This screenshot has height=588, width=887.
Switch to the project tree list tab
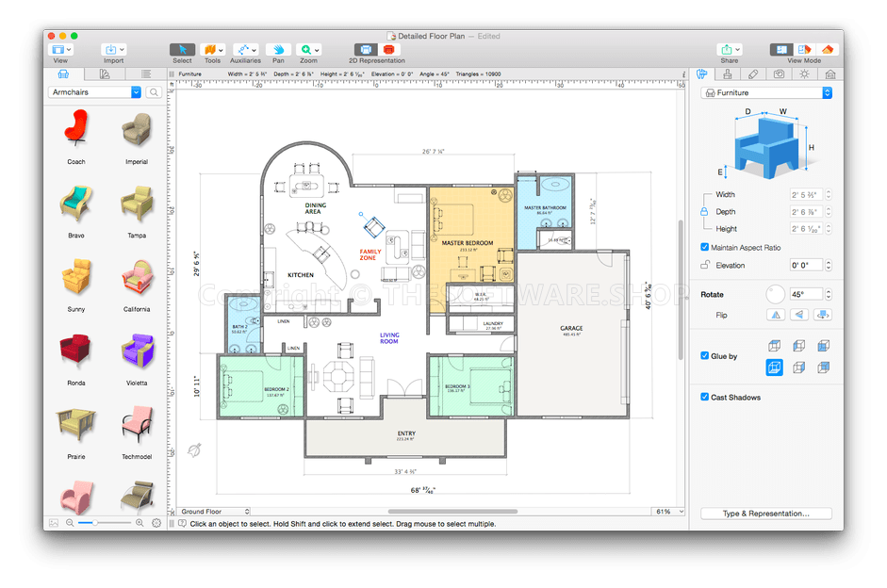[x=146, y=74]
